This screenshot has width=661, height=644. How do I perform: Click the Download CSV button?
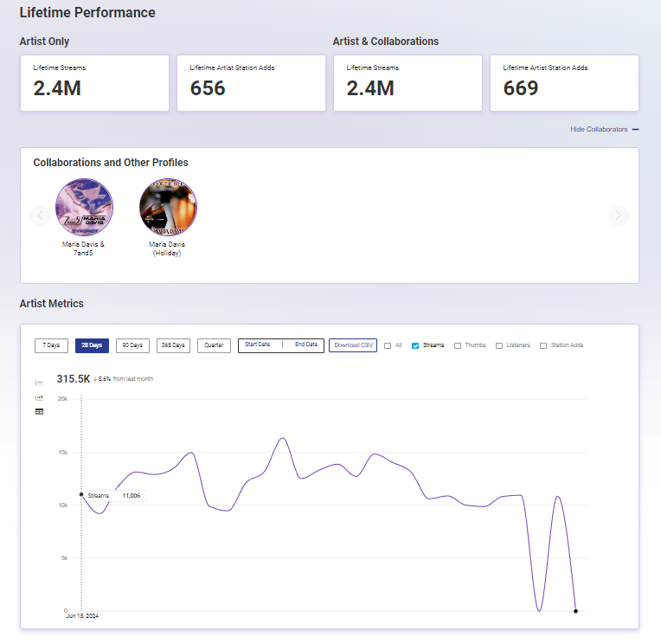(352, 345)
